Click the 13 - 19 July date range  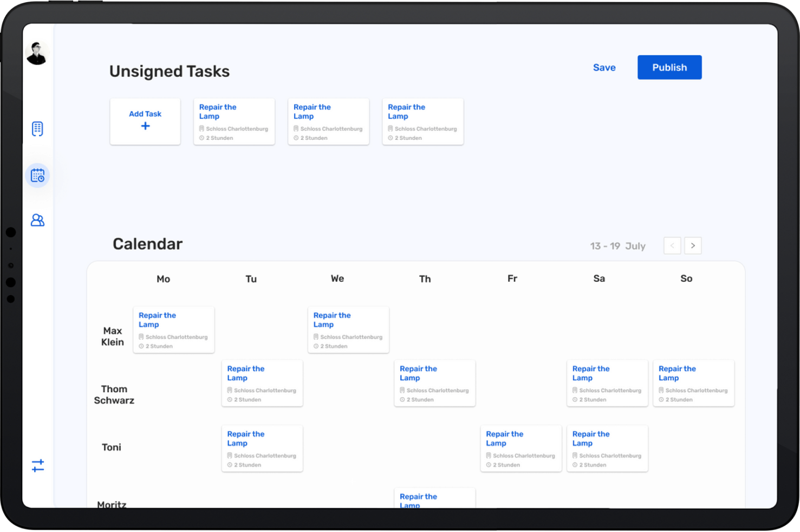click(617, 246)
